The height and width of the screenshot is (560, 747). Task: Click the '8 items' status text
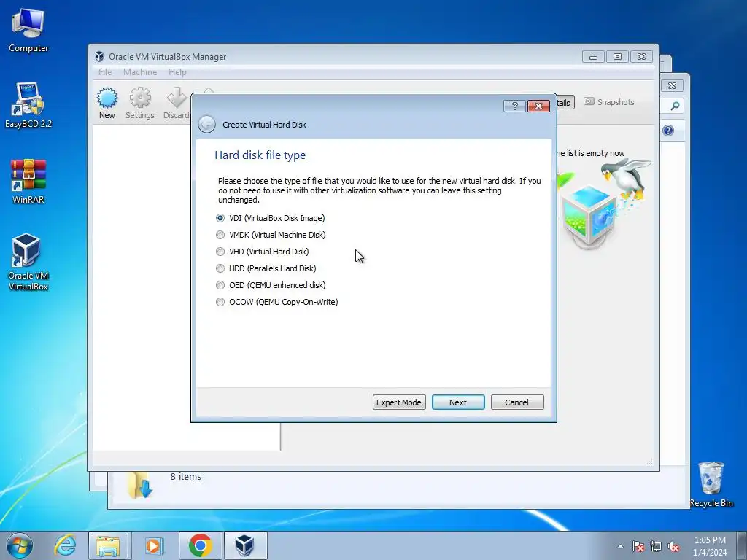186,477
